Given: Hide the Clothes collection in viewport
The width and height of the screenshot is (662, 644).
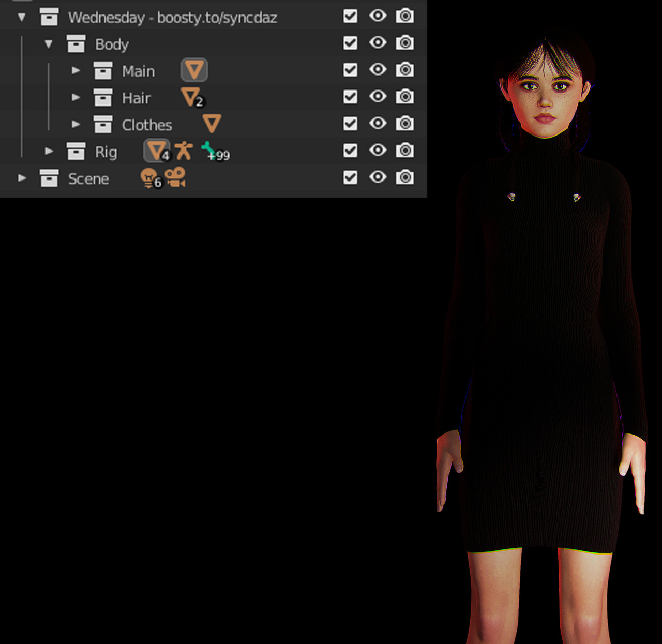Looking at the screenshot, I should click(378, 123).
